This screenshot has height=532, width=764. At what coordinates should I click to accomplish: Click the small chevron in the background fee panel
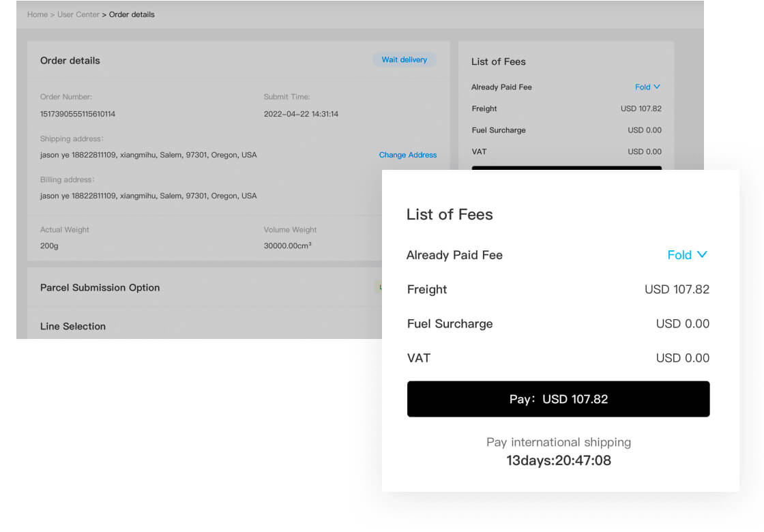(x=657, y=87)
